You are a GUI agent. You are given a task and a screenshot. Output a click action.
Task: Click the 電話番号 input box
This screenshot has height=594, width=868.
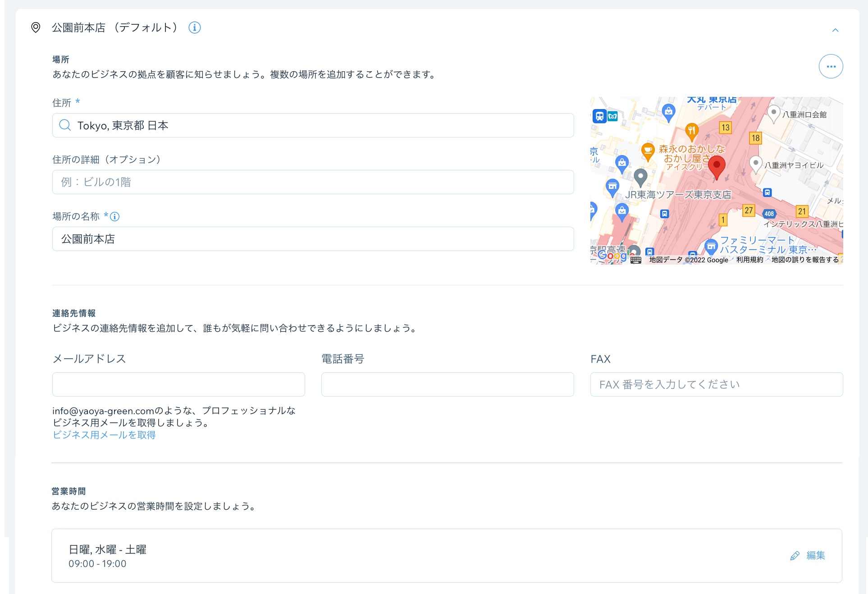pos(448,384)
